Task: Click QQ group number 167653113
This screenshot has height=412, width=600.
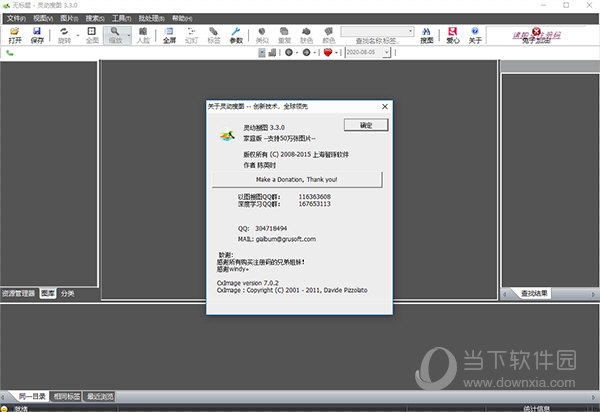Action: click(x=315, y=204)
